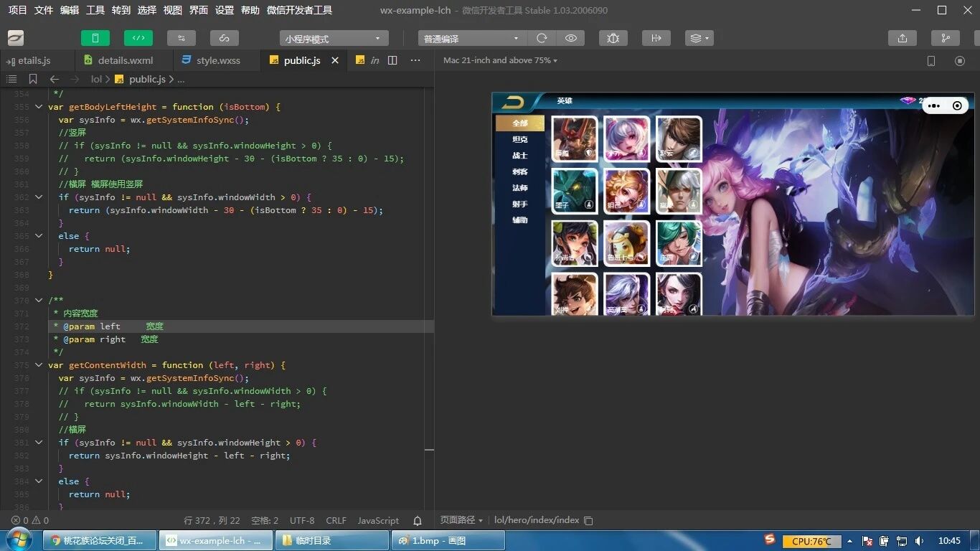Click the rotate device icon in simulator bar
The image size is (980, 551).
coord(931,61)
